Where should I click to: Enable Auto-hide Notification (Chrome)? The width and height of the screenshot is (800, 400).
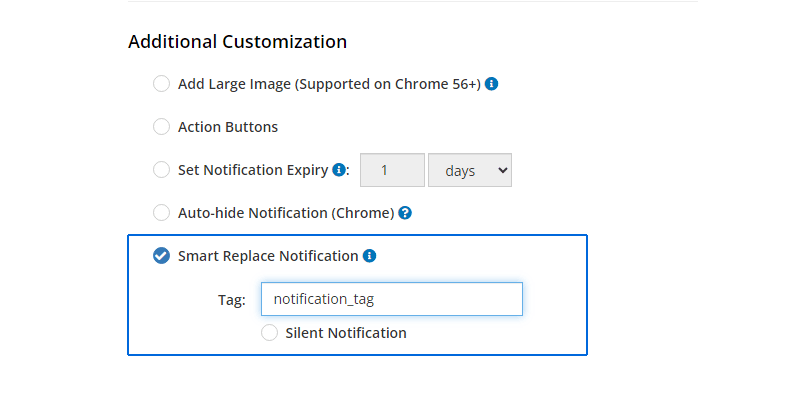pos(161,213)
